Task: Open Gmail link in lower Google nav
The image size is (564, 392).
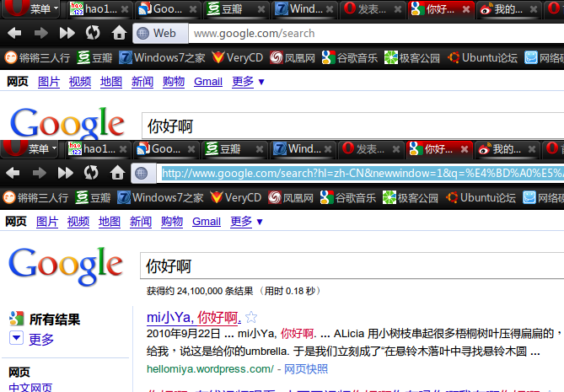Action: pos(207,222)
